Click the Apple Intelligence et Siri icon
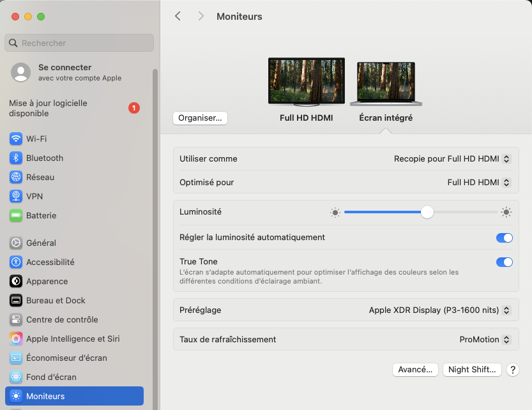Image resolution: width=532 pixels, height=410 pixels. pyautogui.click(x=16, y=338)
